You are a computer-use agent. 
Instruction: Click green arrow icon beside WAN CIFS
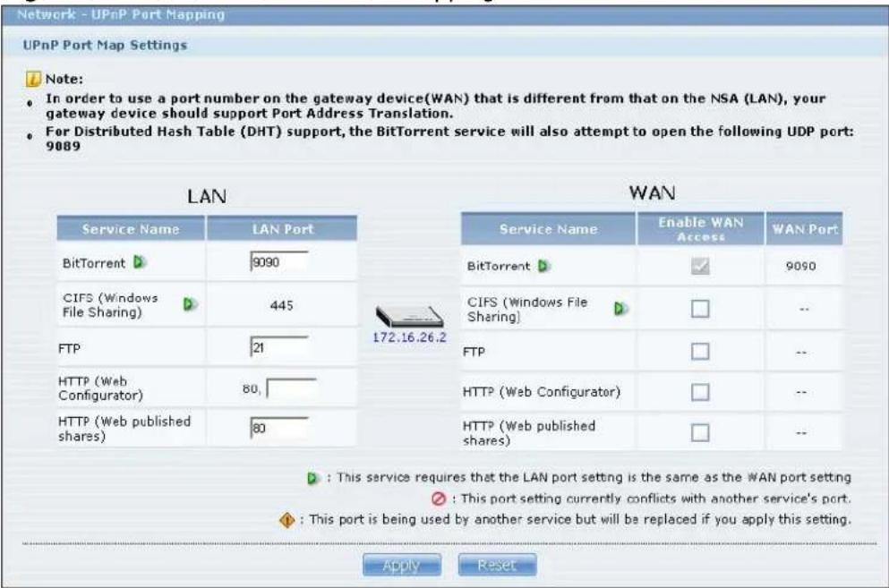(x=620, y=309)
